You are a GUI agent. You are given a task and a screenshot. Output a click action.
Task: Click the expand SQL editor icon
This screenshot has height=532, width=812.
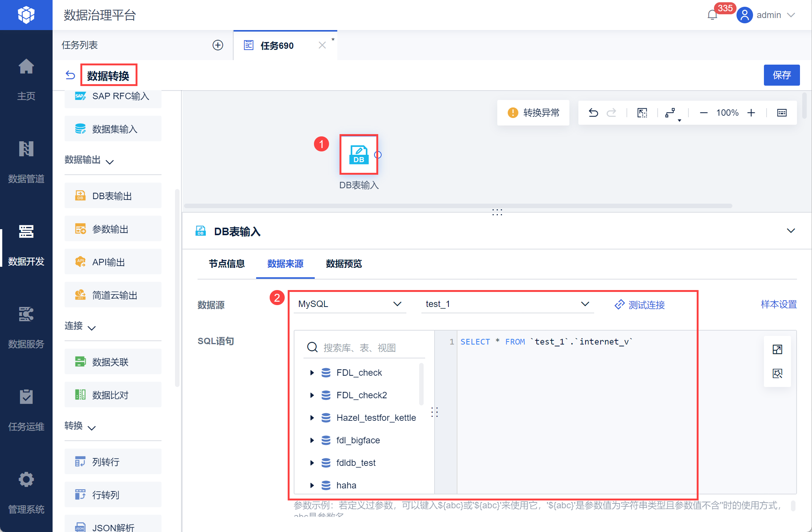(x=777, y=349)
